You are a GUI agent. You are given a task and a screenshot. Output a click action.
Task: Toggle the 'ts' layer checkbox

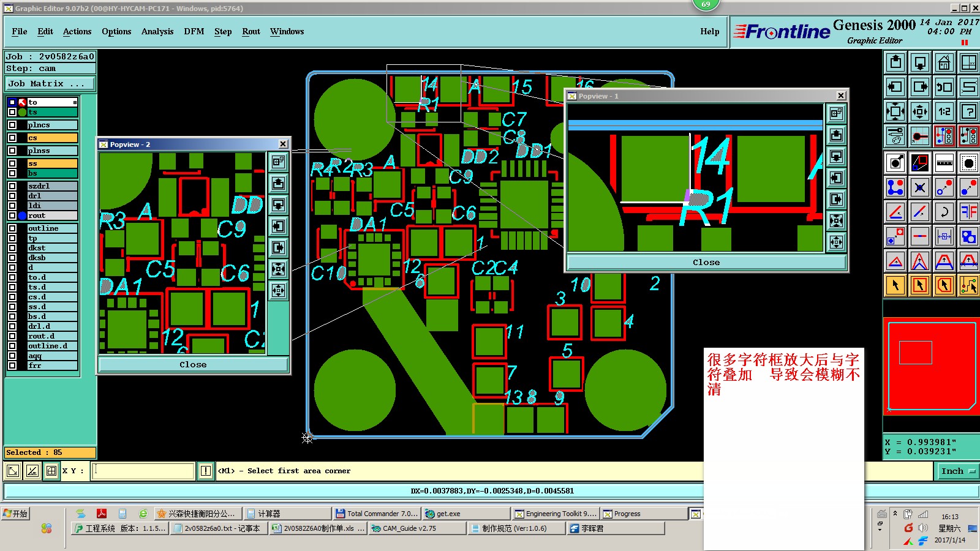tap(12, 112)
